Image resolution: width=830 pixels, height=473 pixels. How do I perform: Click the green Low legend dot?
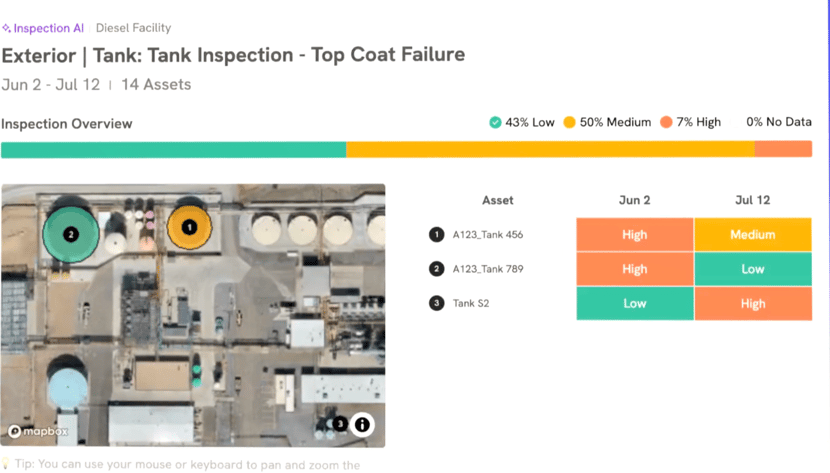pos(495,123)
